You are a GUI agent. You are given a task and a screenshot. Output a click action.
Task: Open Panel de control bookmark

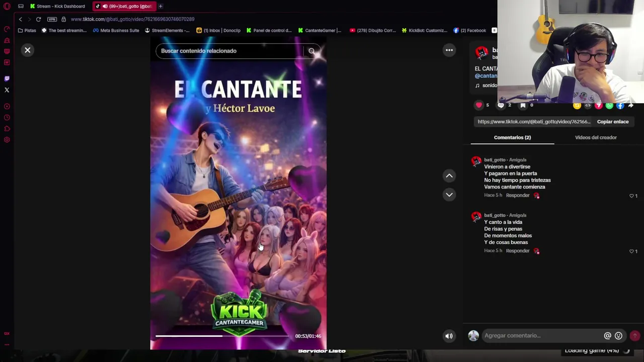click(x=269, y=30)
